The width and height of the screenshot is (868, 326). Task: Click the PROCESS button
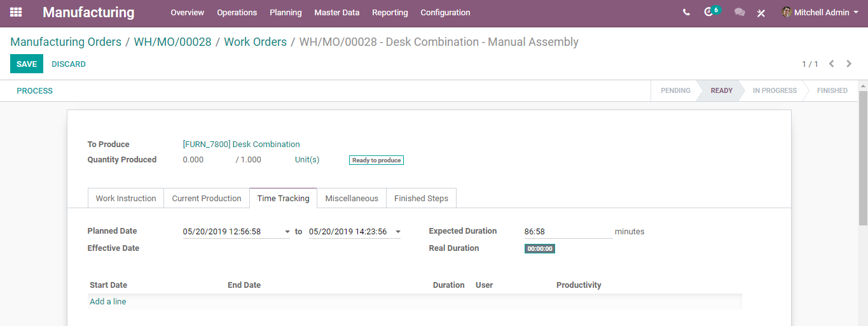35,90
